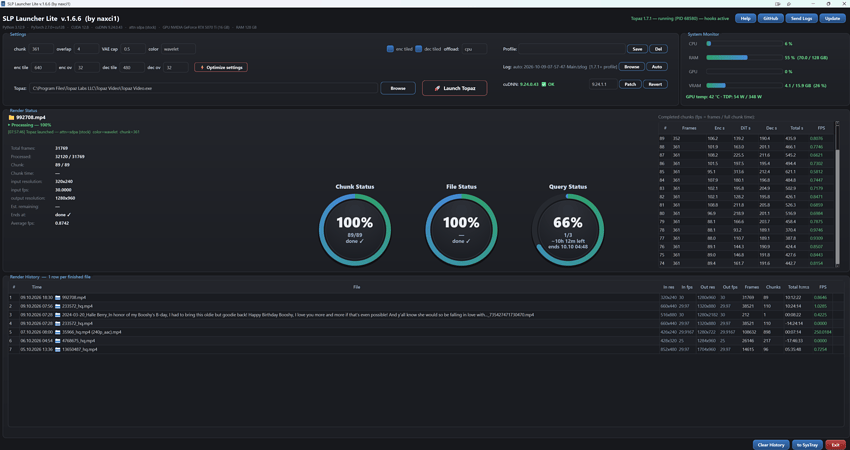
Task: Click the overlap input field
Action: pos(86,49)
